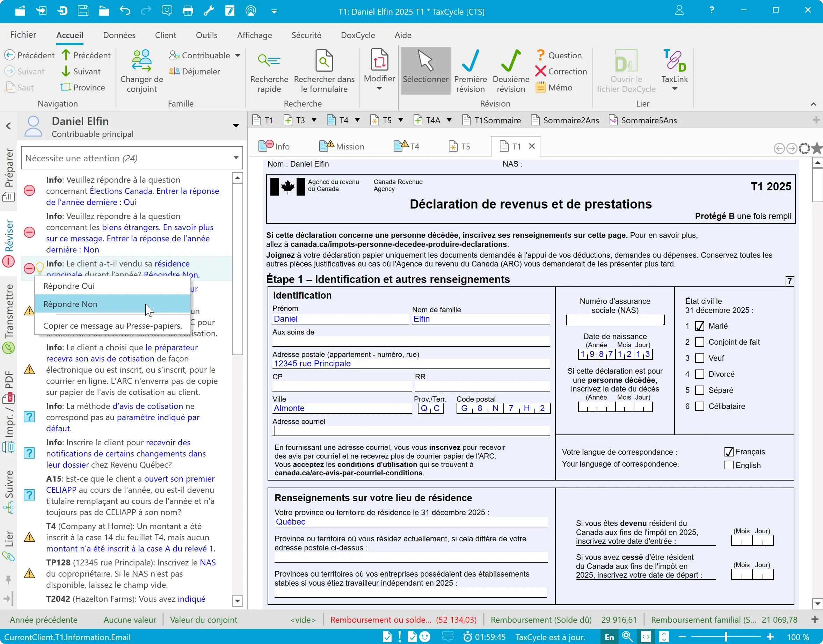Image resolution: width=823 pixels, height=644 pixels.
Task: Click the Première révision checkmark icon
Action: [x=470, y=61]
